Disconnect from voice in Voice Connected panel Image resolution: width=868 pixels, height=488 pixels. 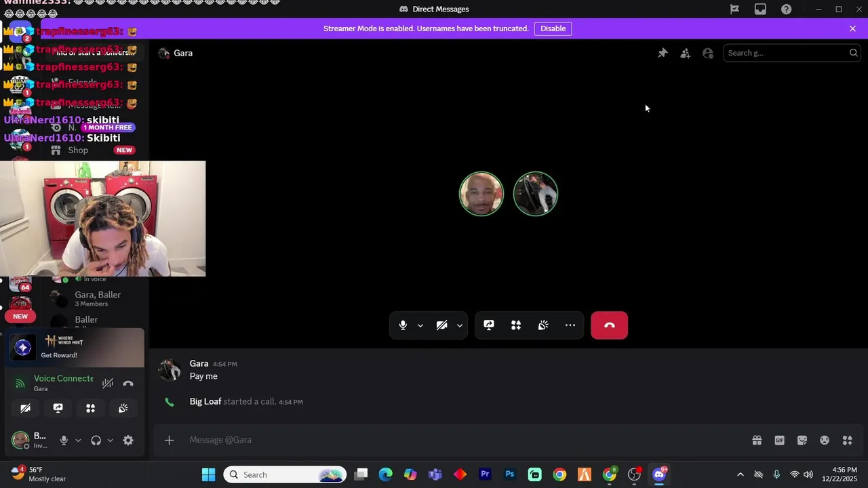click(128, 384)
